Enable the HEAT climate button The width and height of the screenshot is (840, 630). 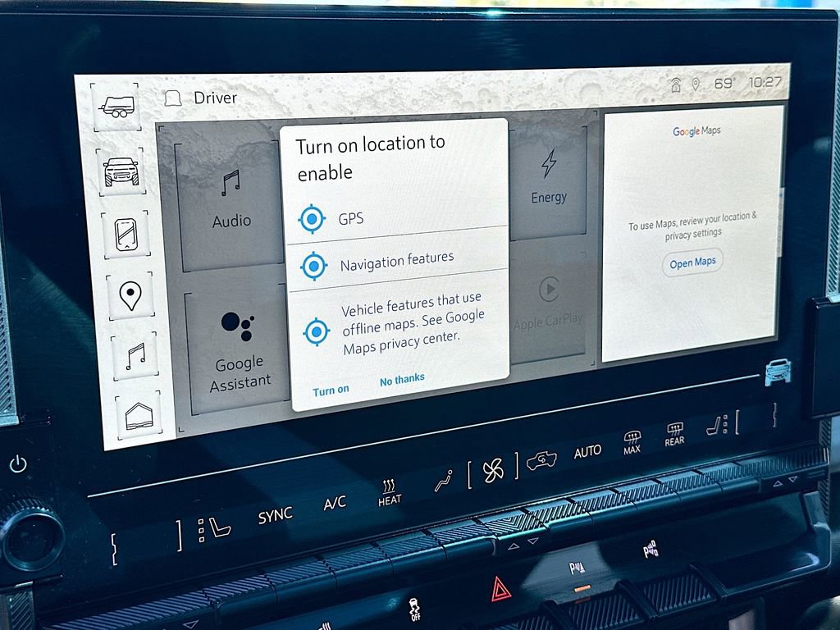pos(390,493)
